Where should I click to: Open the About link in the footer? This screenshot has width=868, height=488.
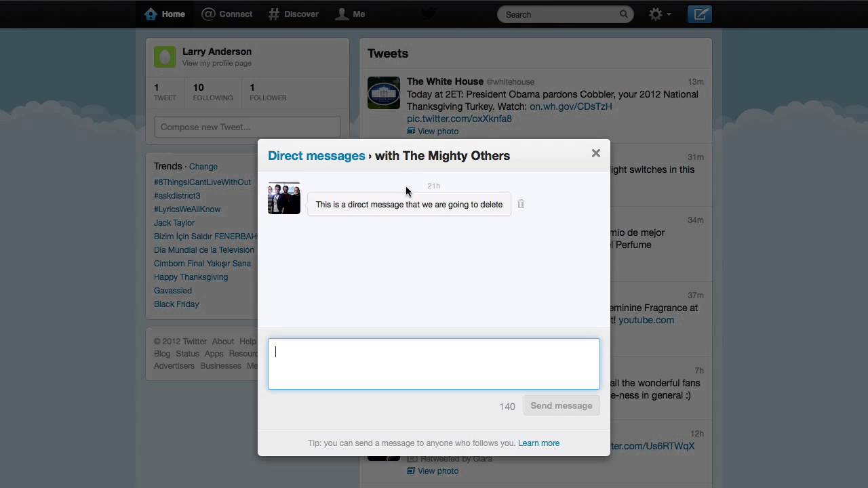[222, 342]
